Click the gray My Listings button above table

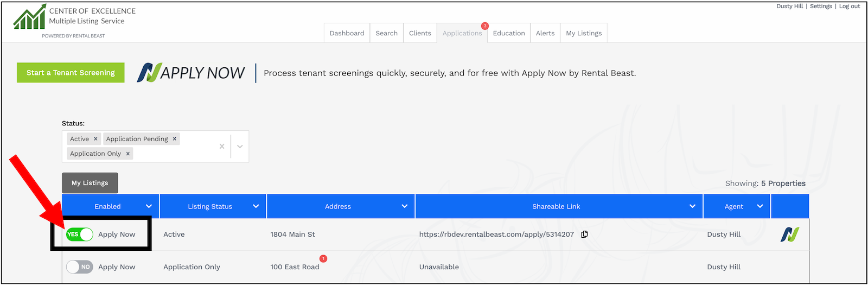[x=90, y=183]
